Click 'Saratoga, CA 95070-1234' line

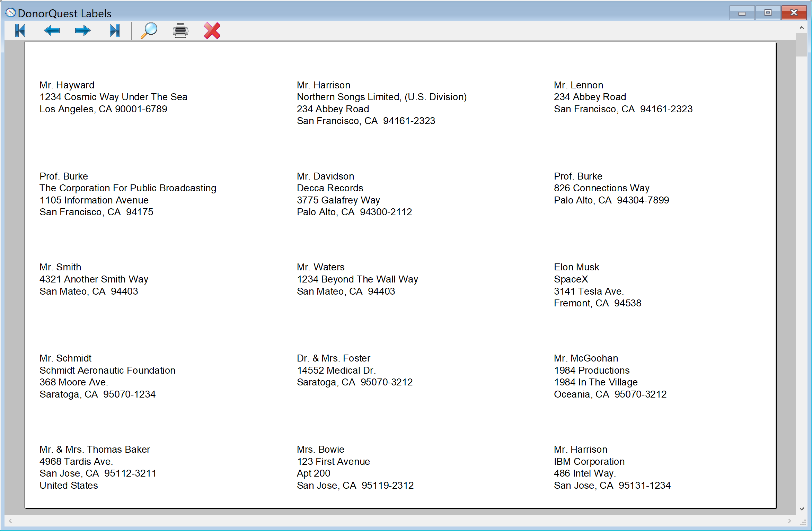point(97,394)
